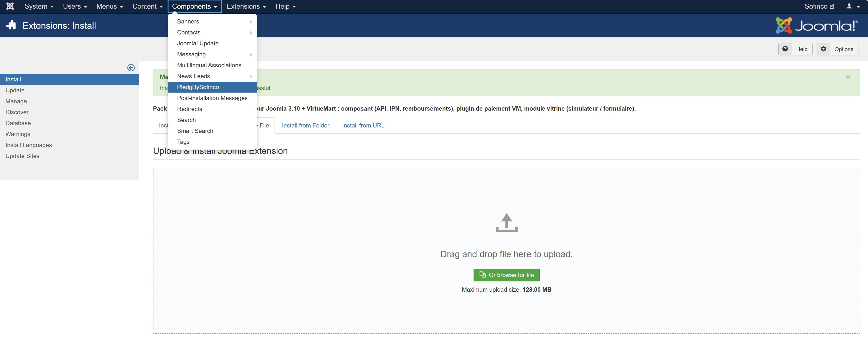
Task: Expand the News Feeds submenu arrow
Action: click(x=251, y=77)
